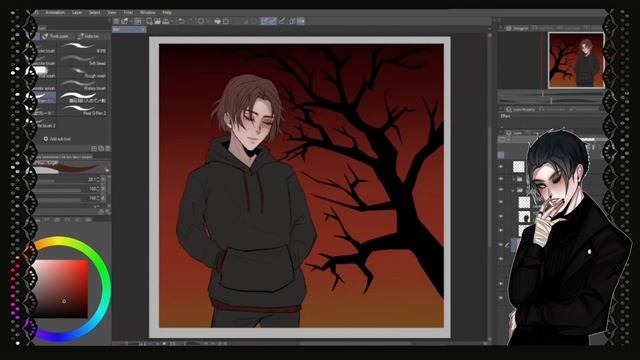The height and width of the screenshot is (360, 640).
Task: Click the Navigator rotation slider
Action: [x=551, y=100]
